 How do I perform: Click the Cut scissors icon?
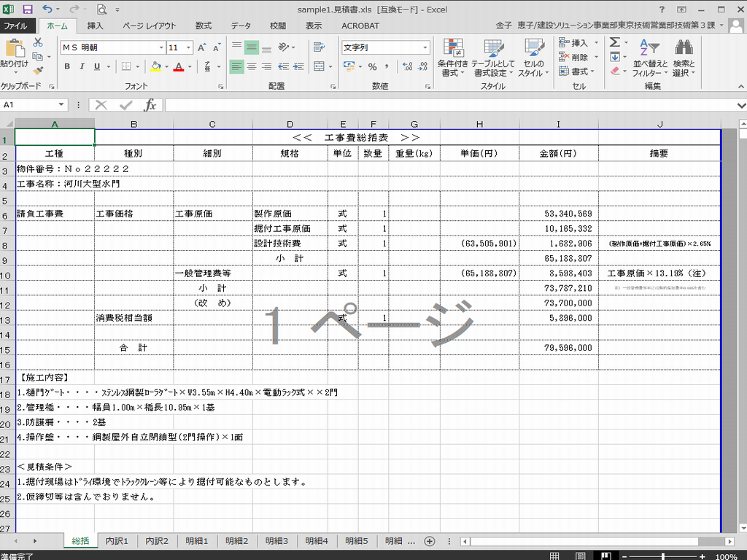(38, 43)
